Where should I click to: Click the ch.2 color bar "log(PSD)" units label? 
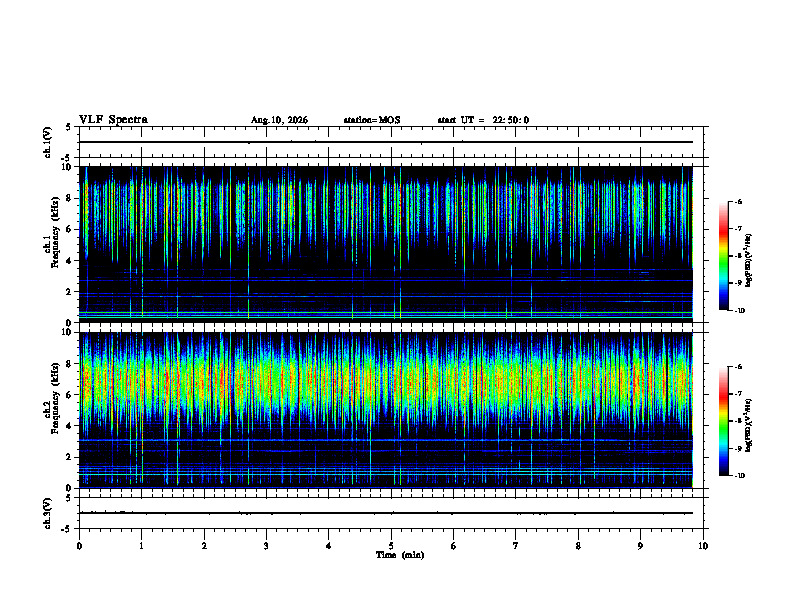(x=749, y=426)
